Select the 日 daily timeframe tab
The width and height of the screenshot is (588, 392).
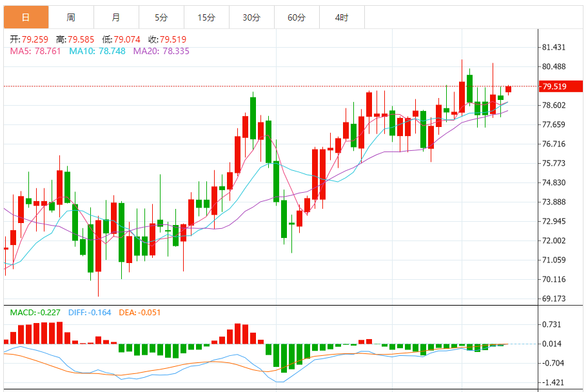26,17
